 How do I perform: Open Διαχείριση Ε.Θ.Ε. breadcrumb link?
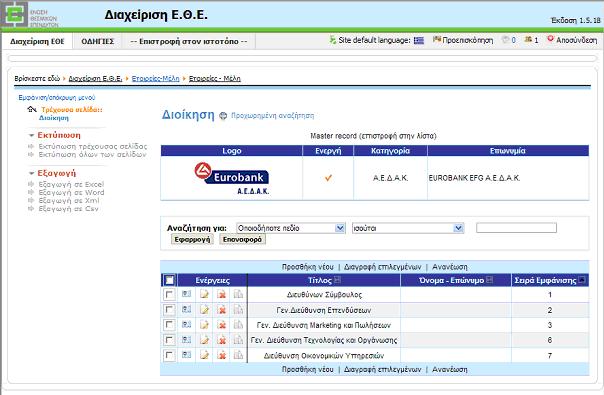[x=95, y=79]
